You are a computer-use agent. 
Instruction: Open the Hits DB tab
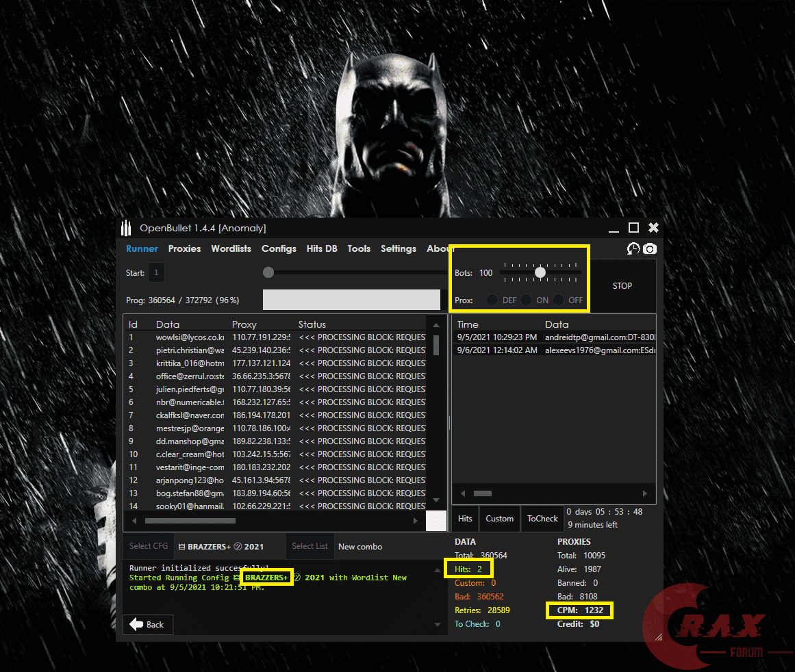322,248
